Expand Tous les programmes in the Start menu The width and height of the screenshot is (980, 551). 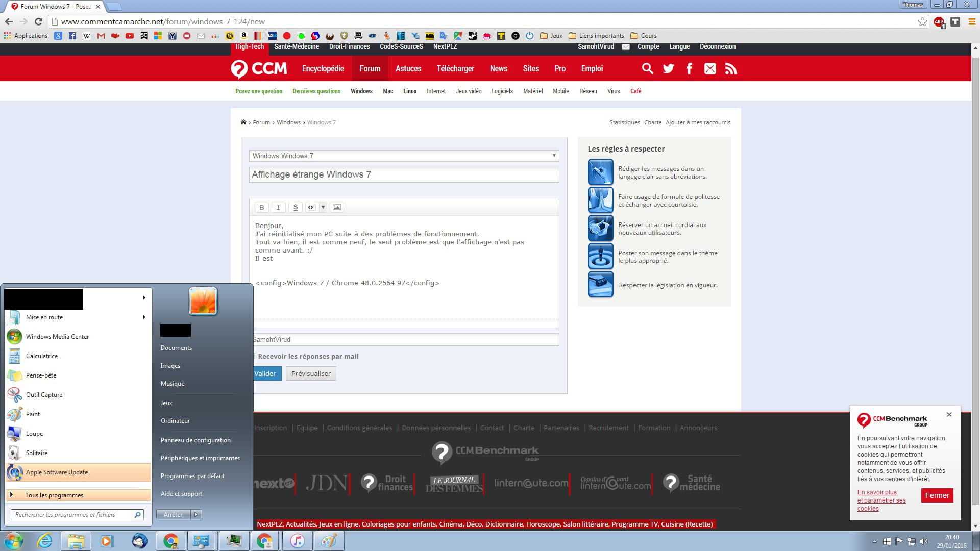pos(78,495)
